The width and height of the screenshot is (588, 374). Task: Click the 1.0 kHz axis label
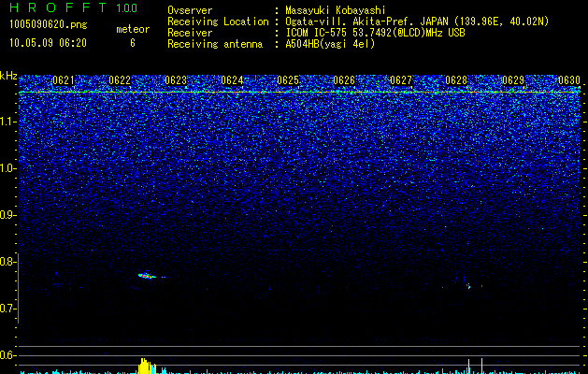pos(8,168)
